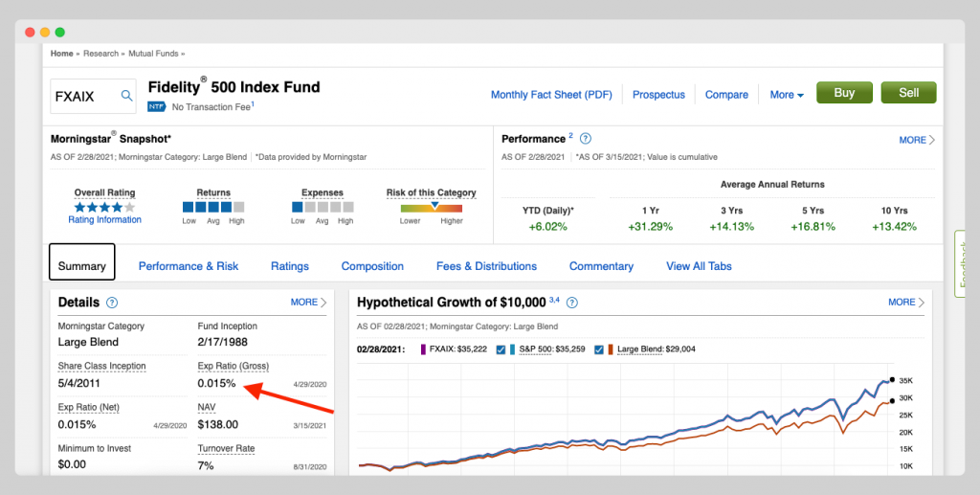Click the Risk of this Category gauge
The height and width of the screenshot is (495, 980).
(431, 206)
